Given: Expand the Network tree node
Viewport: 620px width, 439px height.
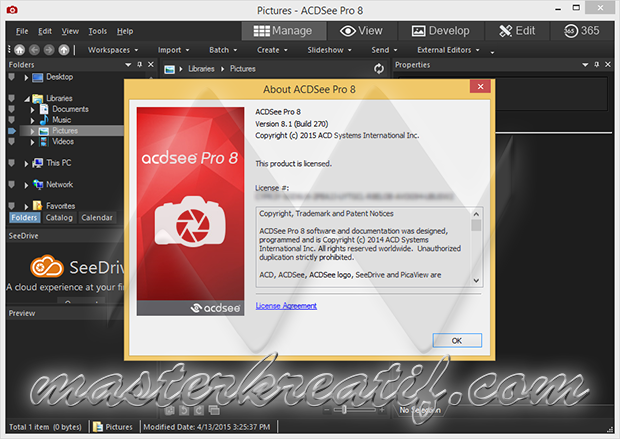Looking at the screenshot, I should tap(26, 185).
